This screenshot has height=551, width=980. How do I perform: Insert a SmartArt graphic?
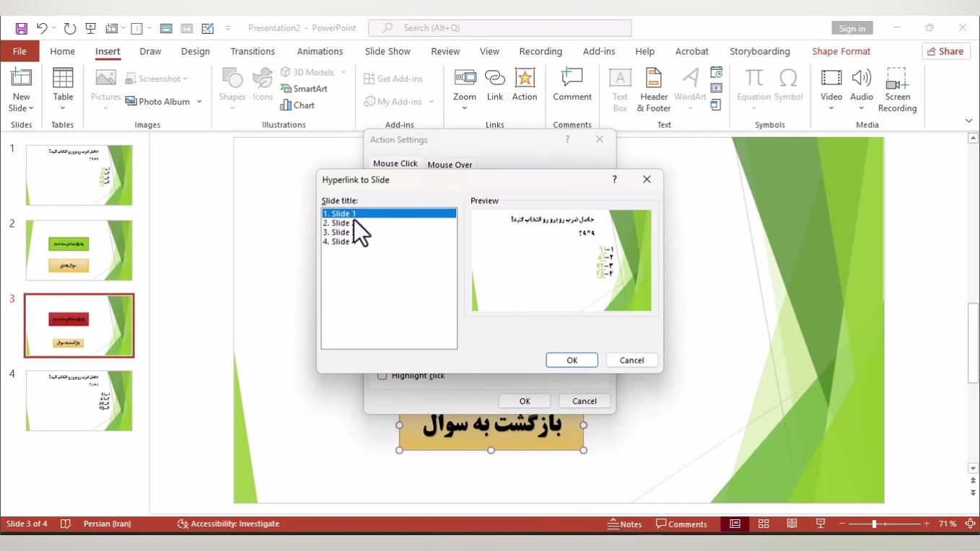click(304, 89)
